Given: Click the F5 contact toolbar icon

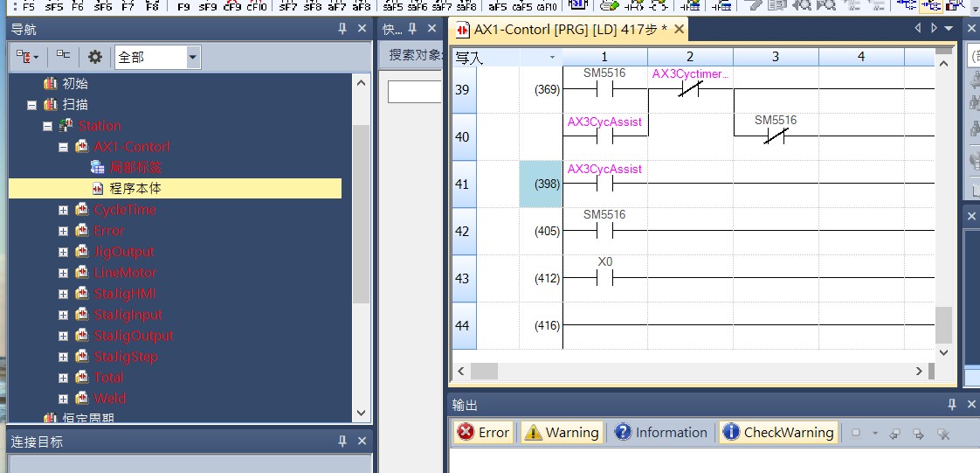Looking at the screenshot, I should tap(28, 6).
